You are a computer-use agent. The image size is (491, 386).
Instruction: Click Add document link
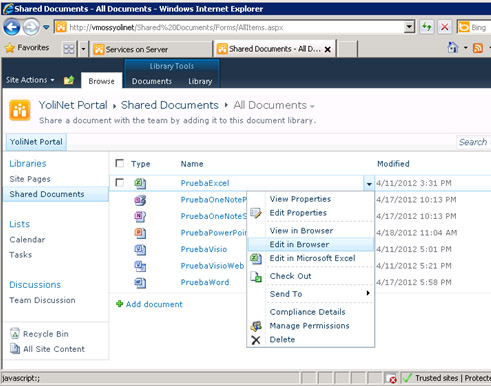click(149, 304)
